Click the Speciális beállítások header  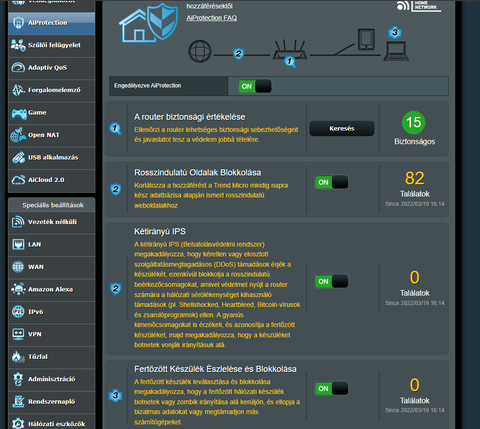click(x=53, y=205)
